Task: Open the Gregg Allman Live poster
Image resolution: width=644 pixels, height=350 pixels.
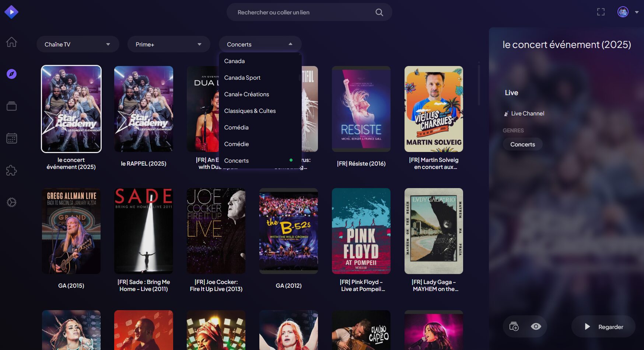Action: tap(71, 231)
